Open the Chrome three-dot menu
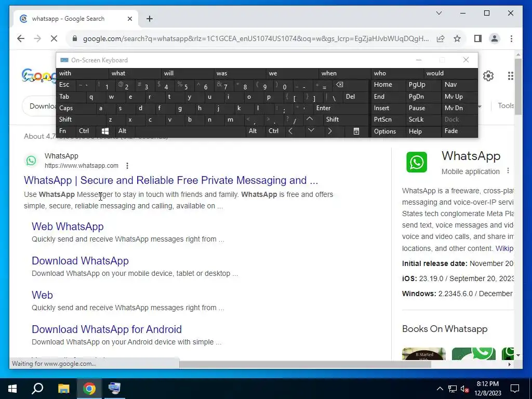This screenshot has width=532, height=399. [x=511, y=38]
